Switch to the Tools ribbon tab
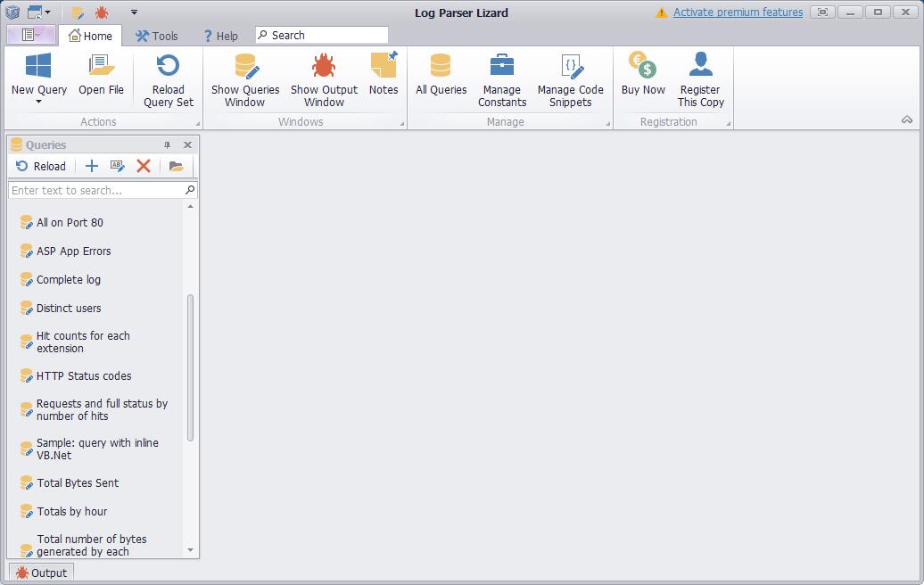This screenshot has height=585, width=924. (x=157, y=36)
